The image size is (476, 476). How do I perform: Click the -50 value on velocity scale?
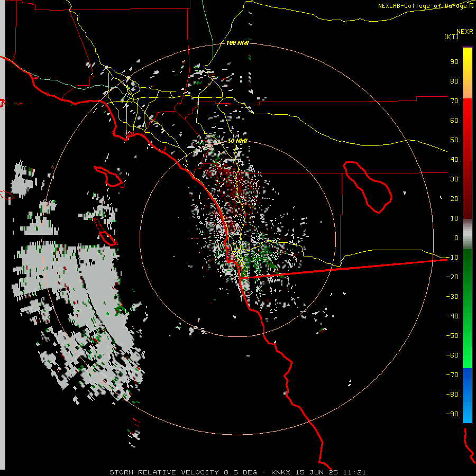(x=452, y=336)
